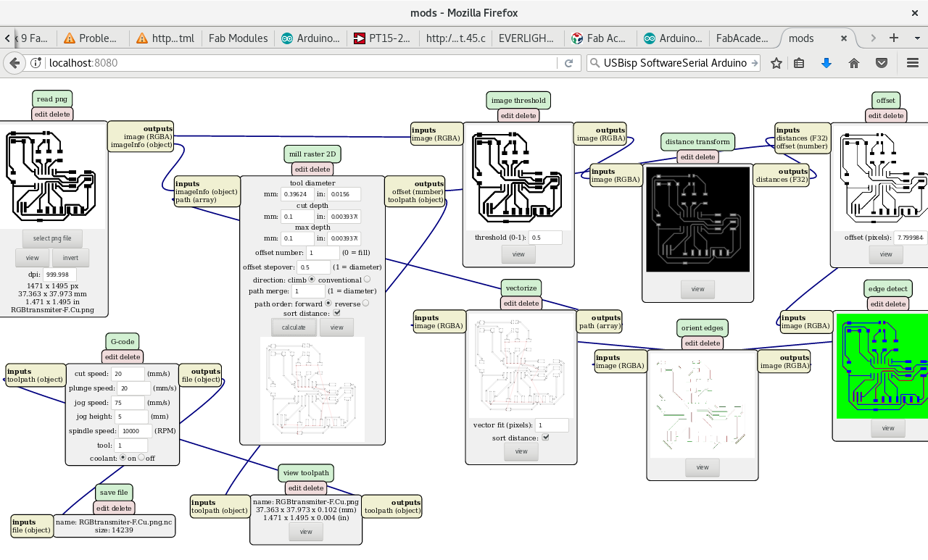The height and width of the screenshot is (560, 928).
Task: Switch to the PT15-2... tab
Action: click(383, 38)
